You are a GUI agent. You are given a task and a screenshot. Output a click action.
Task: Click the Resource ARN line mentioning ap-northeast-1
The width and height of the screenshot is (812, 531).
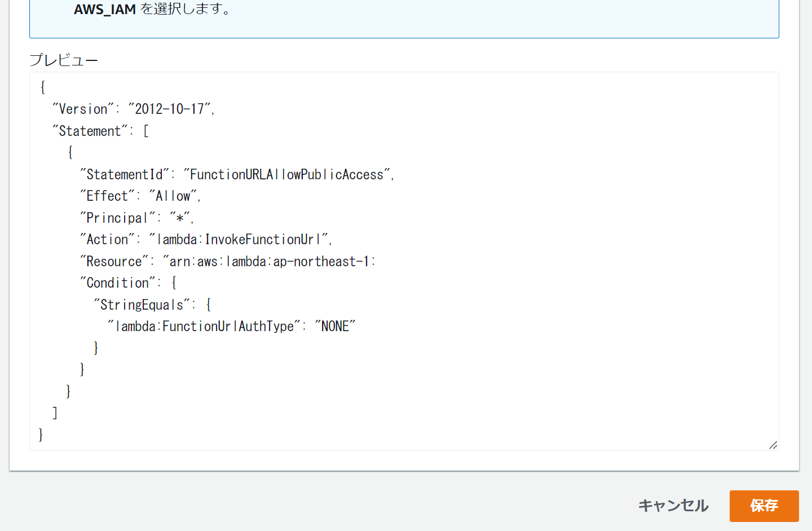[228, 261]
